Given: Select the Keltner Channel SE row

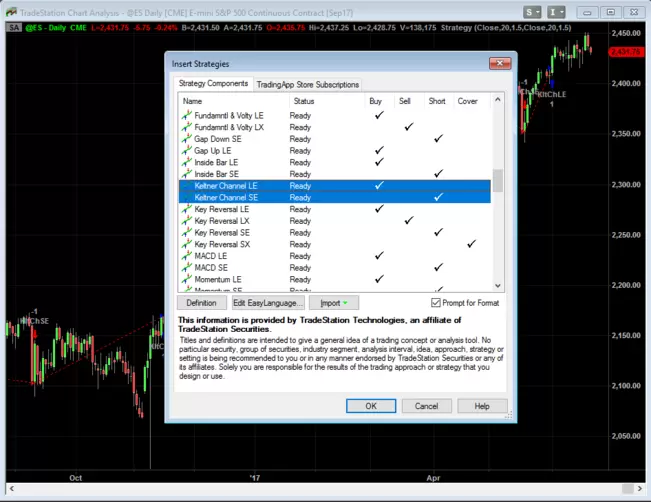Looking at the screenshot, I should point(335,197).
